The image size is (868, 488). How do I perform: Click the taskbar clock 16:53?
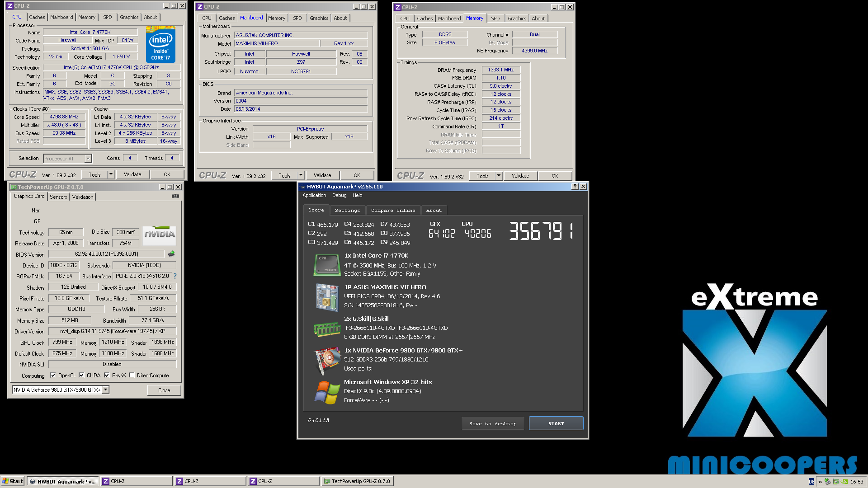click(857, 482)
